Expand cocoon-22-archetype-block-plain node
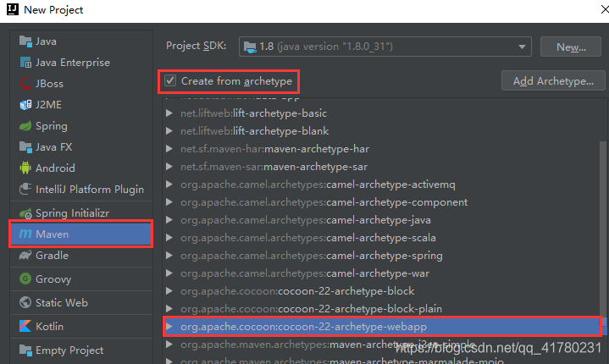Viewport: 609px width, 364px height. point(169,309)
